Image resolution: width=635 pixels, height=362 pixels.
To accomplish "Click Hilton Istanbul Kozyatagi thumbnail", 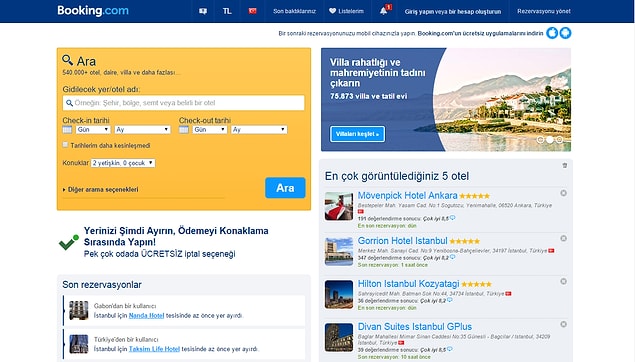I will point(339,294).
